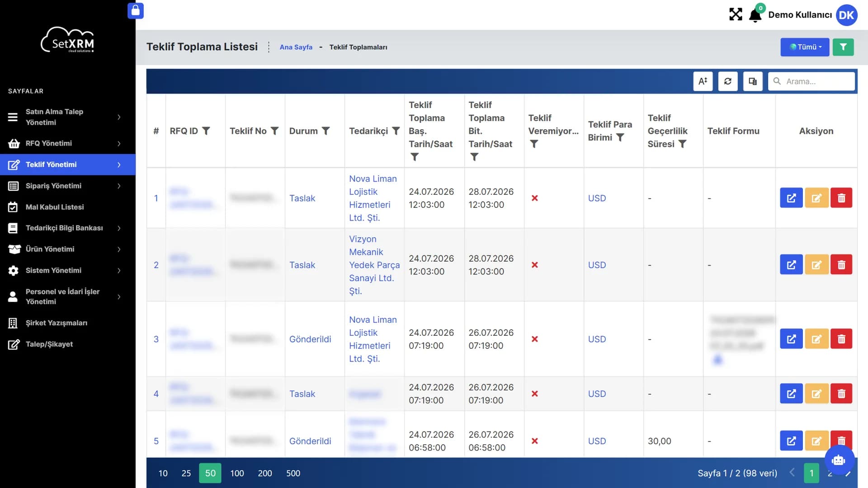Viewport: 868px width, 488px height.
Task: Open the Tümü dropdown
Action: click(x=805, y=47)
